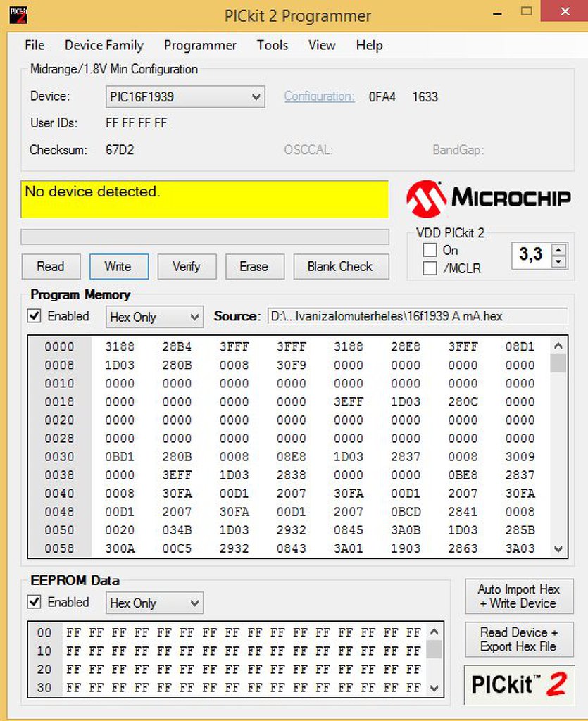This screenshot has width=588, height=721.
Task: Open Program Memory Hex Only dropdown
Action: (154, 317)
